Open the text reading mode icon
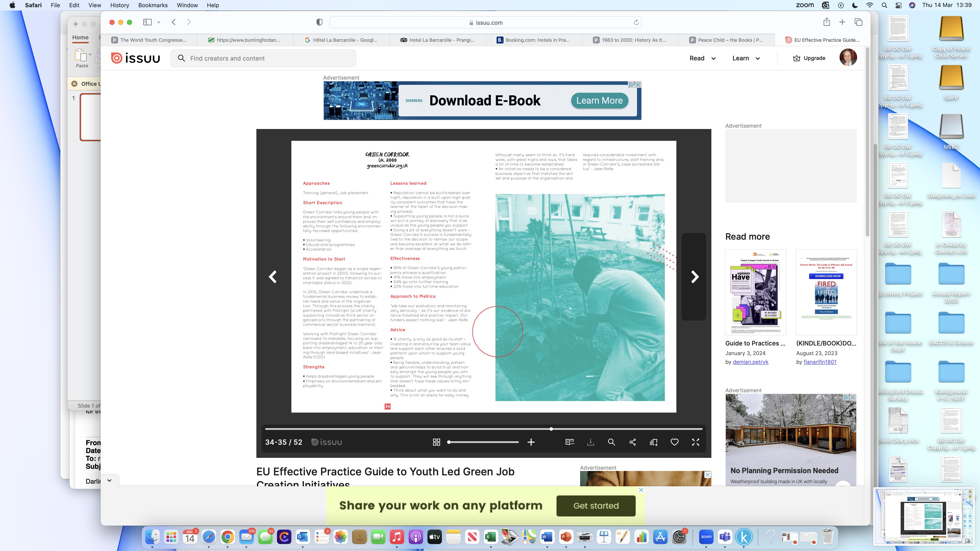980x551 pixels. [569, 442]
